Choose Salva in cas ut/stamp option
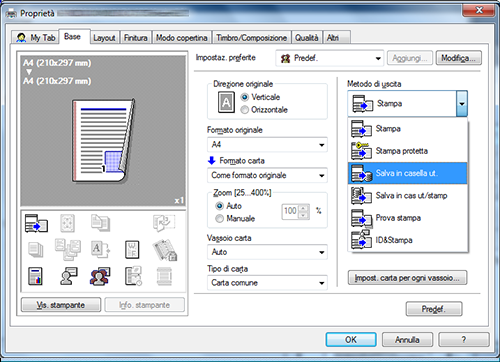This screenshot has height=362, width=500. tap(408, 195)
